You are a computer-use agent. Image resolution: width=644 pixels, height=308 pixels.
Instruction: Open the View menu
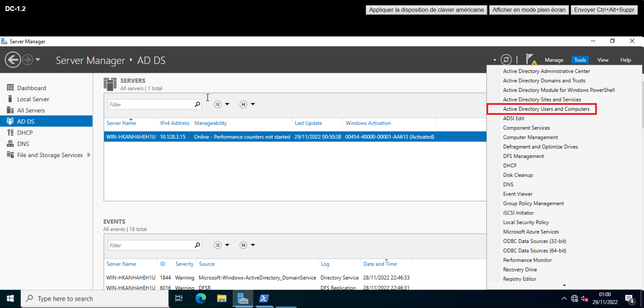coord(603,60)
